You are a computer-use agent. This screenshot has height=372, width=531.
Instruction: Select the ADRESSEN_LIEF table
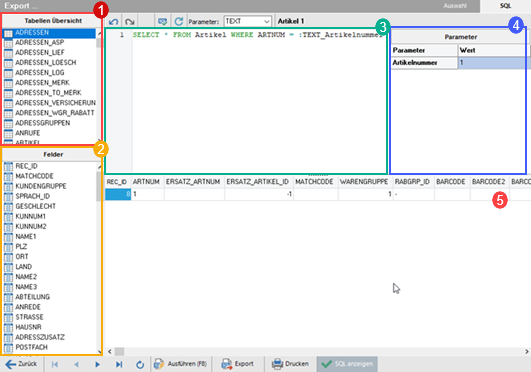pyautogui.click(x=40, y=53)
